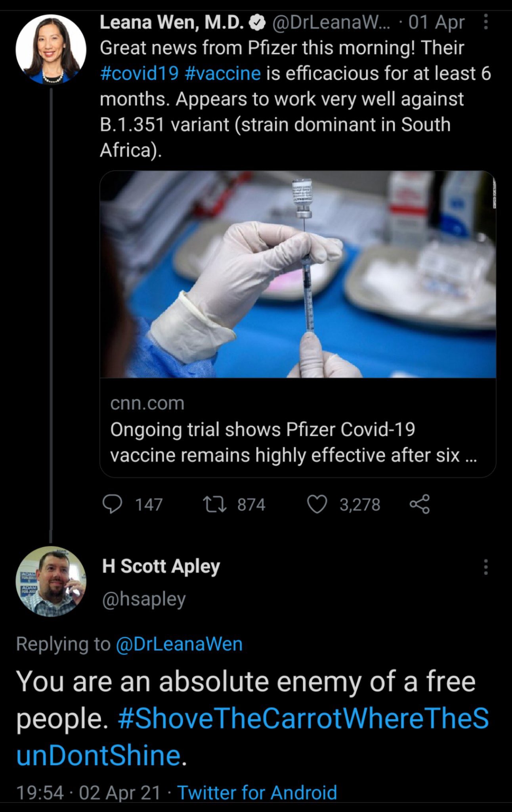
Task: Click the @hsapley username handle
Action: pos(144,599)
